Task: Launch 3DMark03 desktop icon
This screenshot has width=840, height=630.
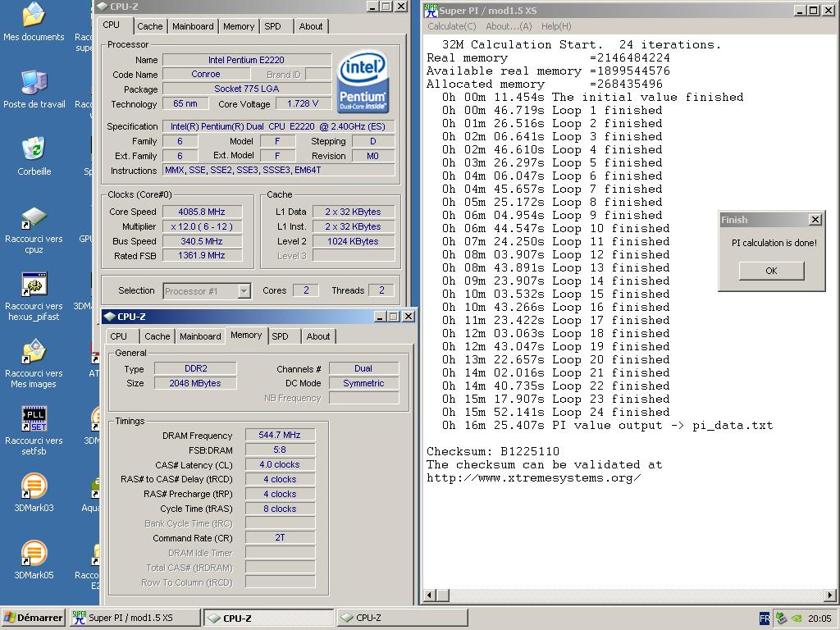Action: (34, 486)
